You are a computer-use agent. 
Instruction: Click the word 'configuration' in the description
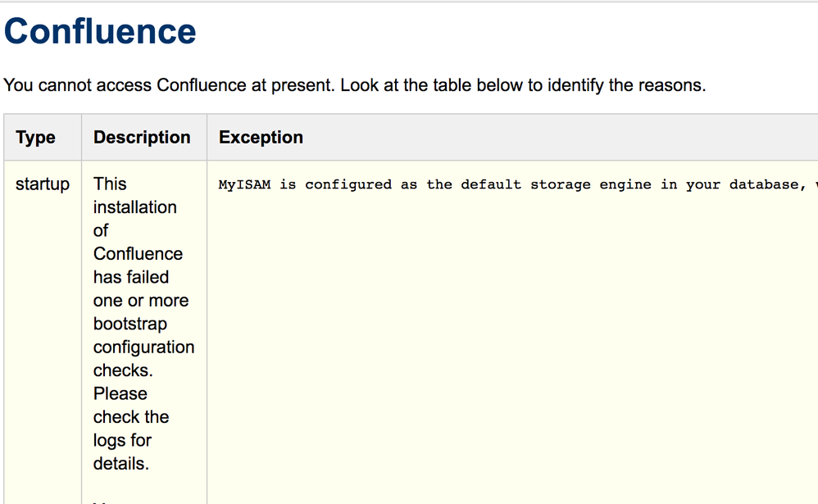tap(143, 347)
